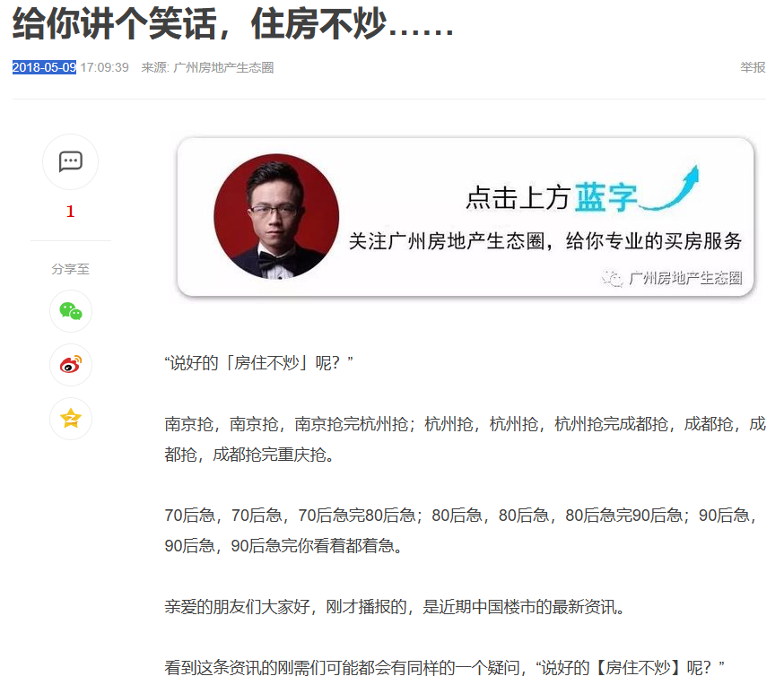This screenshot has width=784, height=685.
Task: Click the publish time 17:09:39
Action: 104,67
